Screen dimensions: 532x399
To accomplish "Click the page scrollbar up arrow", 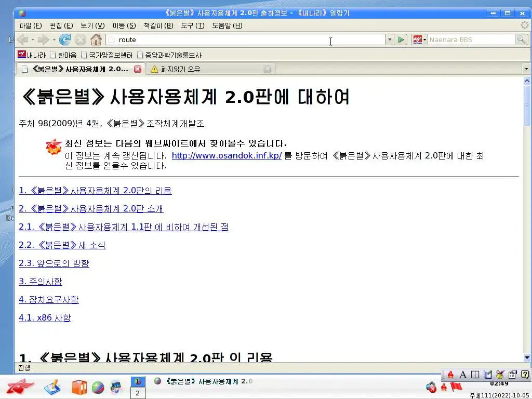I will pyautogui.click(x=527, y=81).
